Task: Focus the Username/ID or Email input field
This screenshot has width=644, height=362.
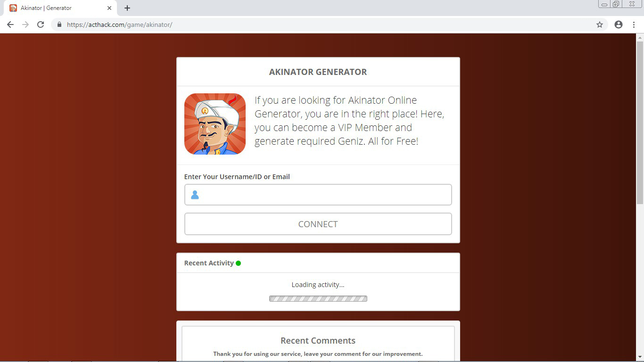Action: (318, 195)
